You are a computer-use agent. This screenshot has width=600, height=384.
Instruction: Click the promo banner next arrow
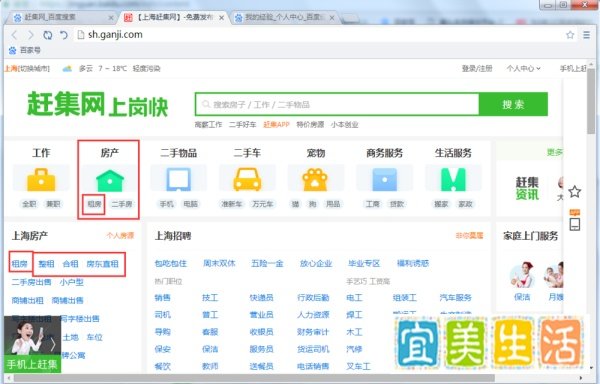53,344
